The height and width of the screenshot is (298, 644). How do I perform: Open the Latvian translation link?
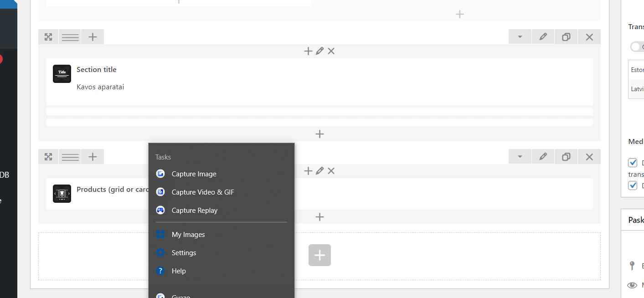coord(637,89)
